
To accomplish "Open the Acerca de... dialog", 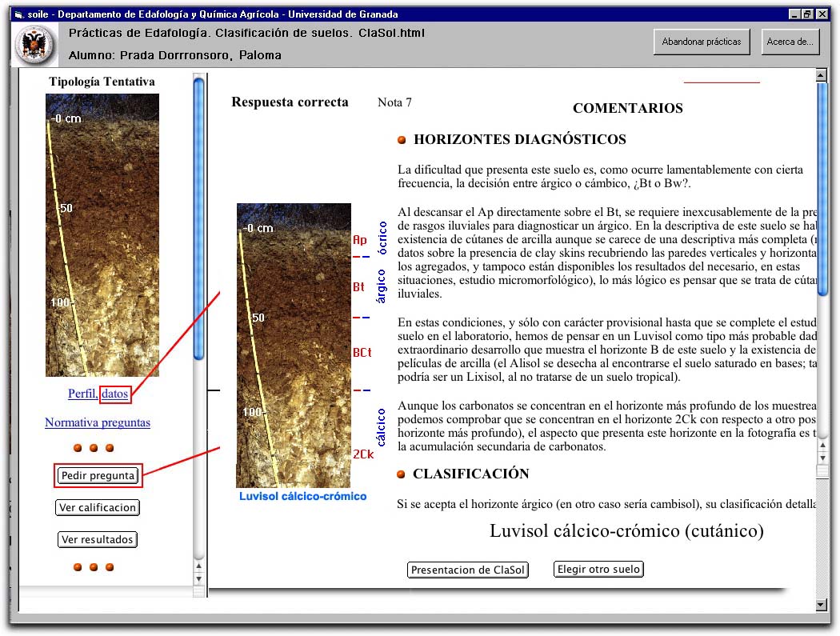I will click(x=790, y=42).
